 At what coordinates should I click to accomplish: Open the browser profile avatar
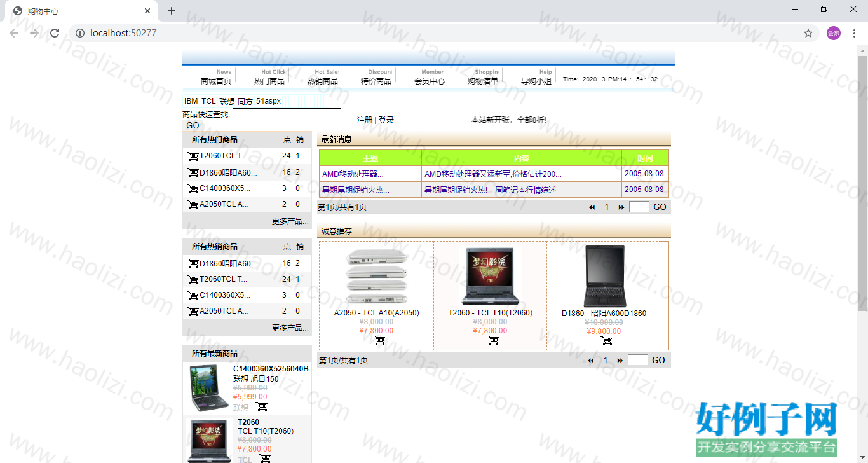point(833,33)
